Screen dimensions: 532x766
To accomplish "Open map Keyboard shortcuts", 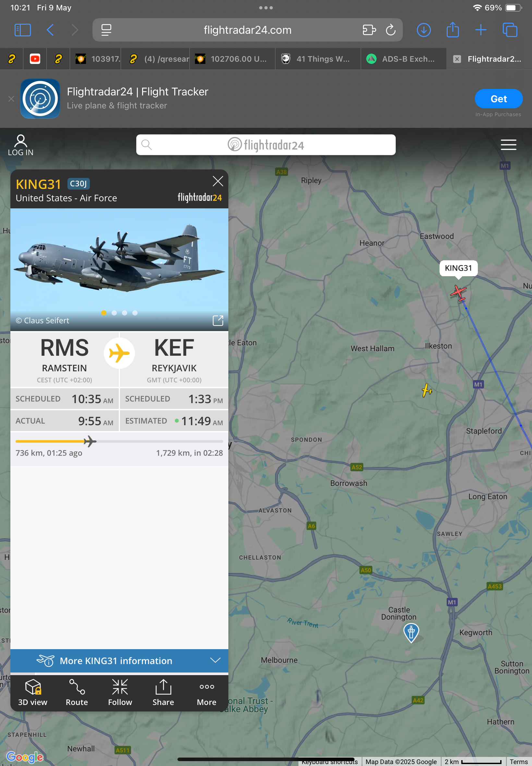I will [x=329, y=762].
